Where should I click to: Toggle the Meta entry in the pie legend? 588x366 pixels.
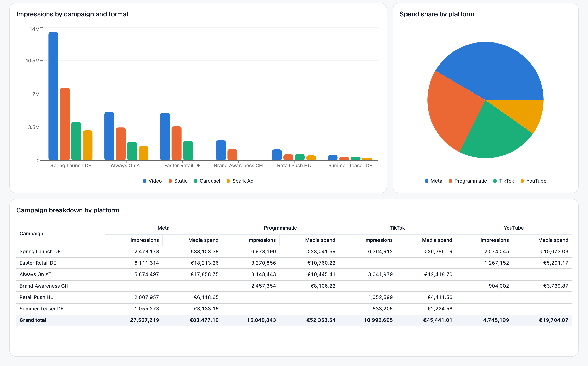pyautogui.click(x=433, y=181)
